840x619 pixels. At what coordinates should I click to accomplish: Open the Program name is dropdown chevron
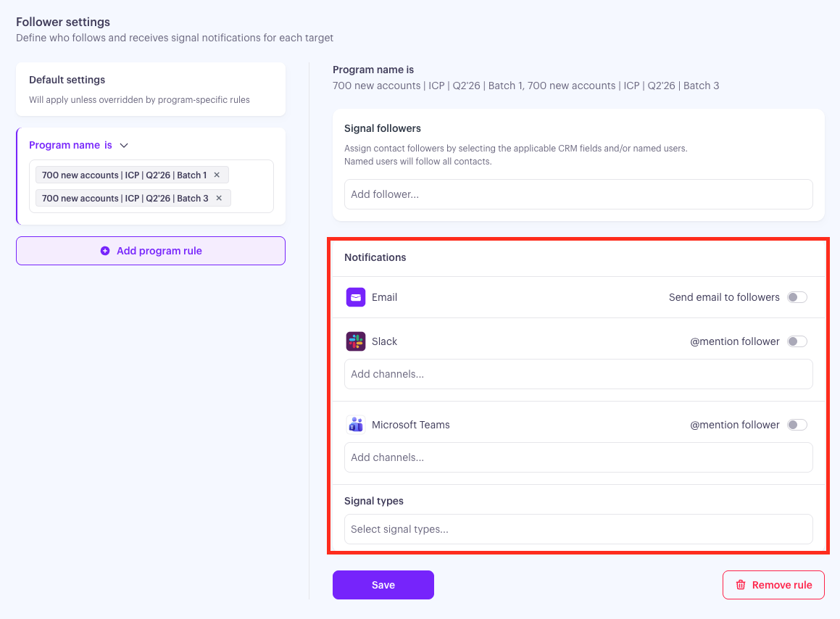[124, 145]
